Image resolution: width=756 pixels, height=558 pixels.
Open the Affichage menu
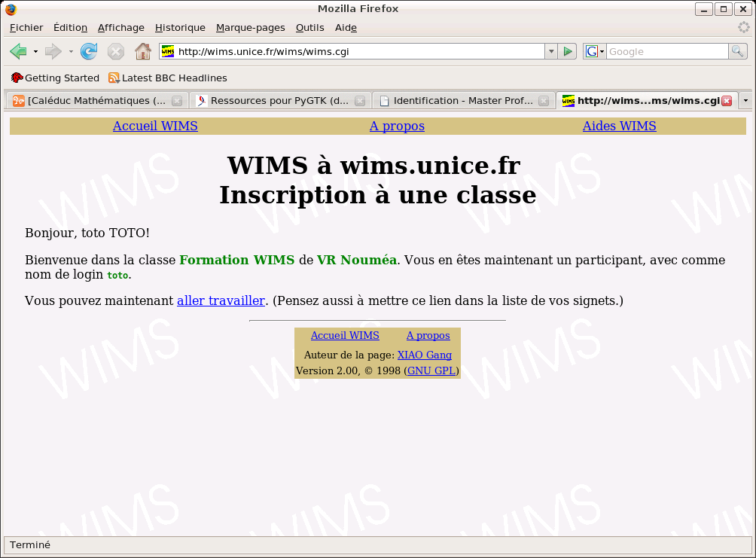point(121,28)
